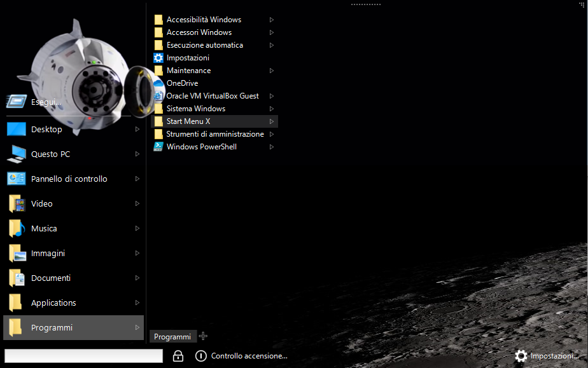The width and height of the screenshot is (588, 368).
Task: Click the Accessori Windows folder icon
Action: coord(158,32)
